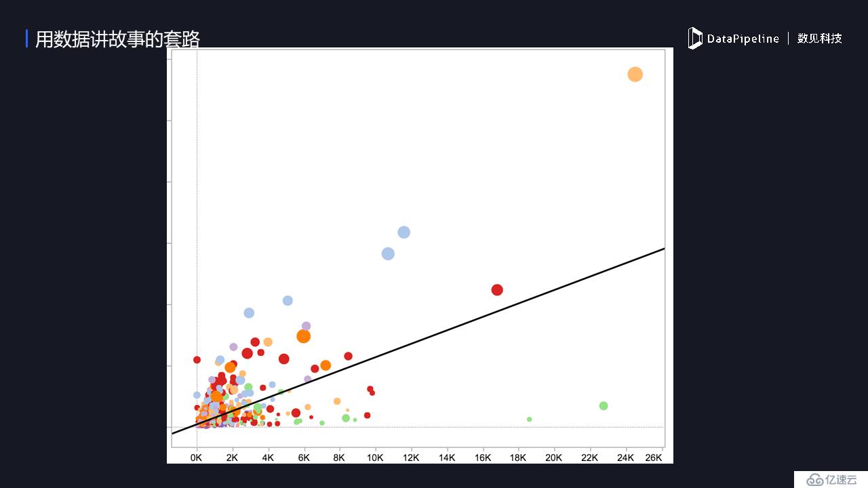
Task: Click the 14K x-axis label
Action: [x=447, y=458]
